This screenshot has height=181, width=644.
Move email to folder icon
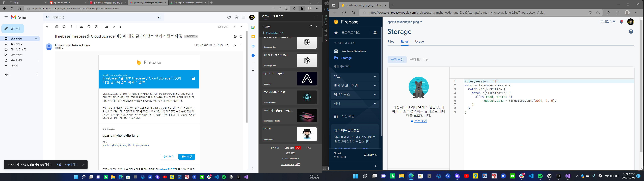click(106, 27)
